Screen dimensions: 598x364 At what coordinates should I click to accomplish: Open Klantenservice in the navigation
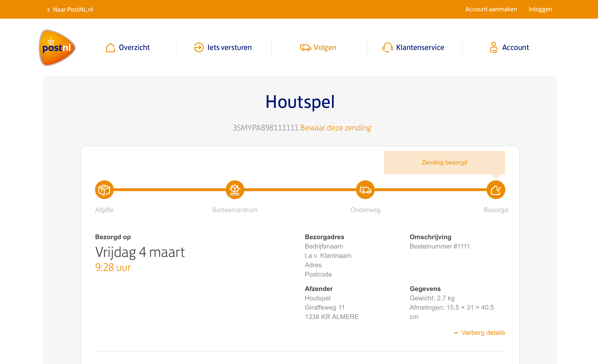[x=420, y=48]
